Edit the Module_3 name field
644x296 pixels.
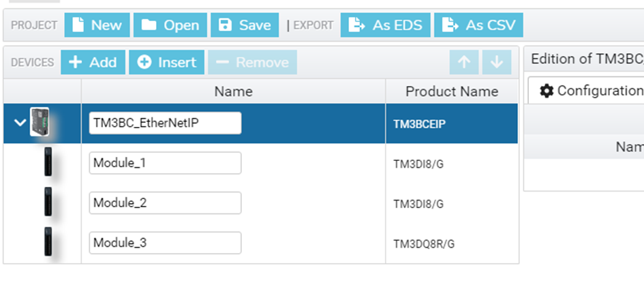(x=165, y=243)
